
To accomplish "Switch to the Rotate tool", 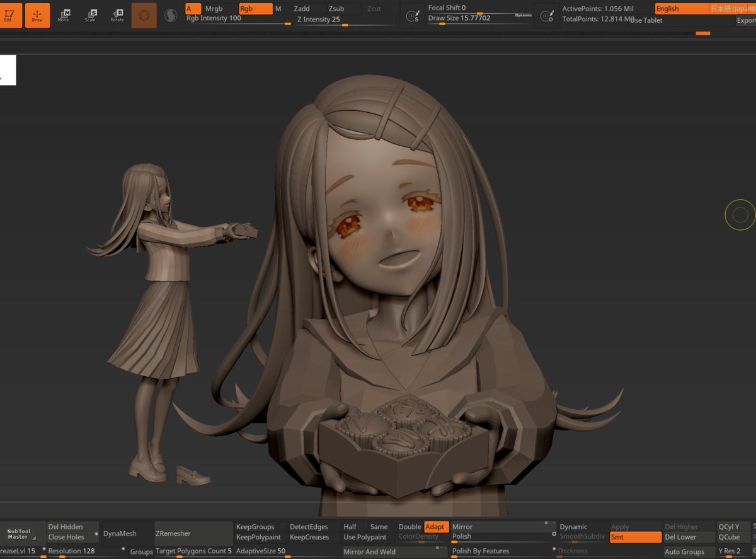I will pos(117,15).
